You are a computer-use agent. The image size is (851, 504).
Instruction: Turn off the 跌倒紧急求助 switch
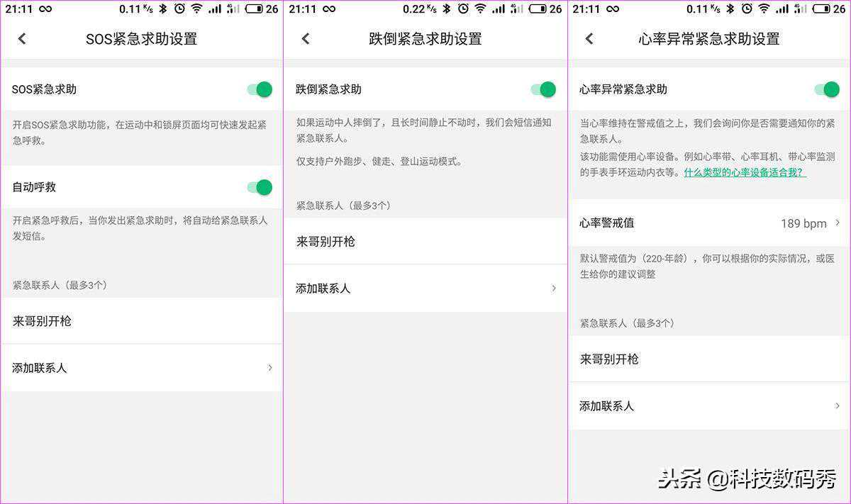(543, 89)
